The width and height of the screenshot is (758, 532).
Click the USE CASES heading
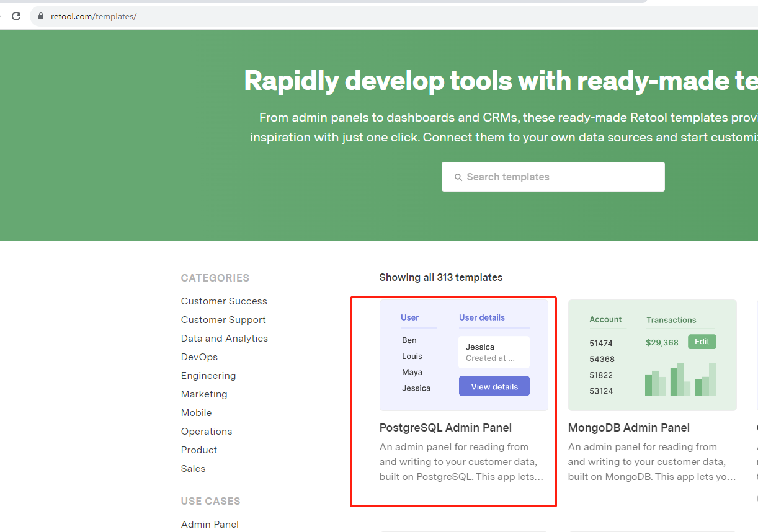[210, 502]
